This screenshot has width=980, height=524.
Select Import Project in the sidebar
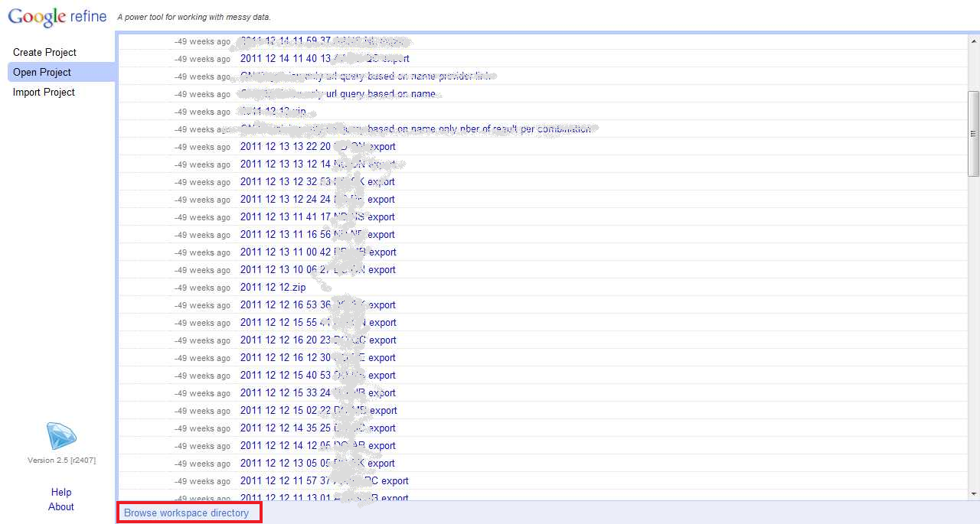42,92
